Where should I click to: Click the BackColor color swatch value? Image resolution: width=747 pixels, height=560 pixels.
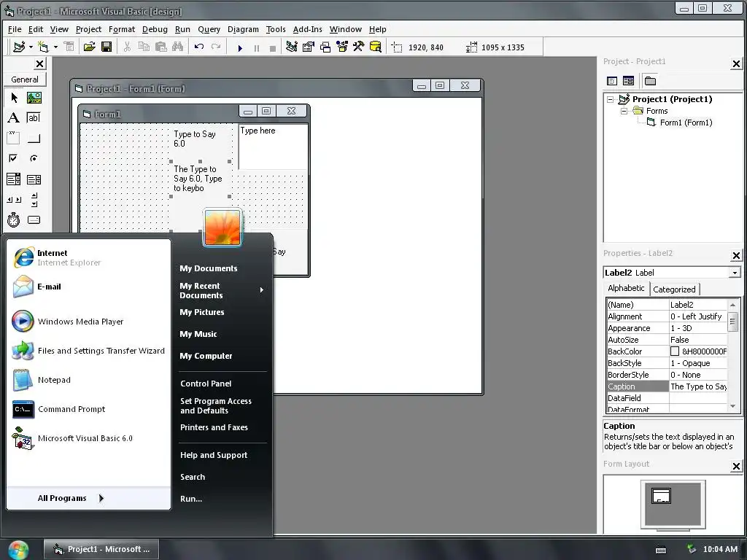674,351
